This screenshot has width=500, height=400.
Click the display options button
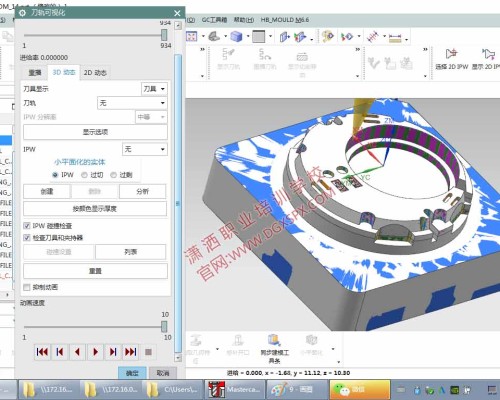(x=95, y=132)
